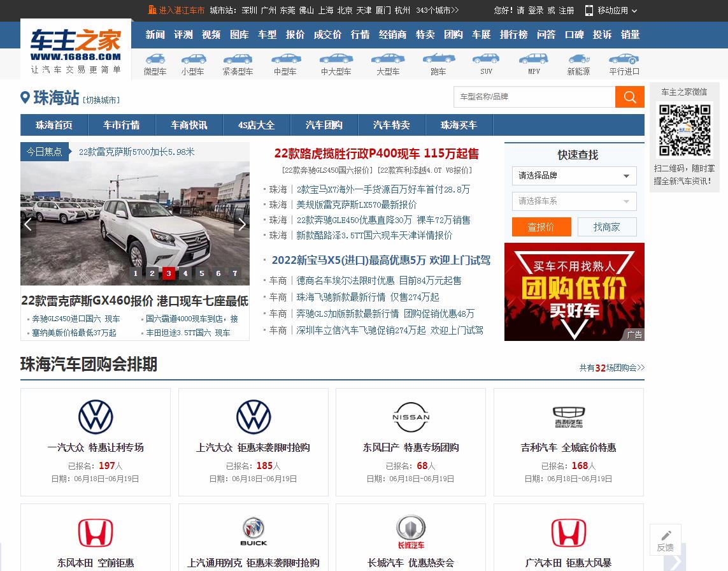This screenshot has width=728, height=571.
Task: Click the phone icon beside 移动应用
Action: [x=589, y=10]
